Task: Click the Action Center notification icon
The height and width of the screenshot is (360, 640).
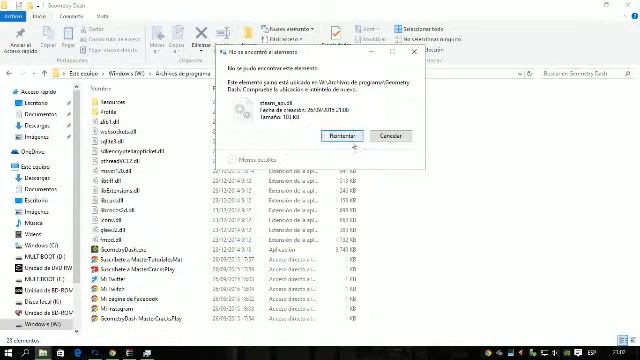Action: [578, 353]
